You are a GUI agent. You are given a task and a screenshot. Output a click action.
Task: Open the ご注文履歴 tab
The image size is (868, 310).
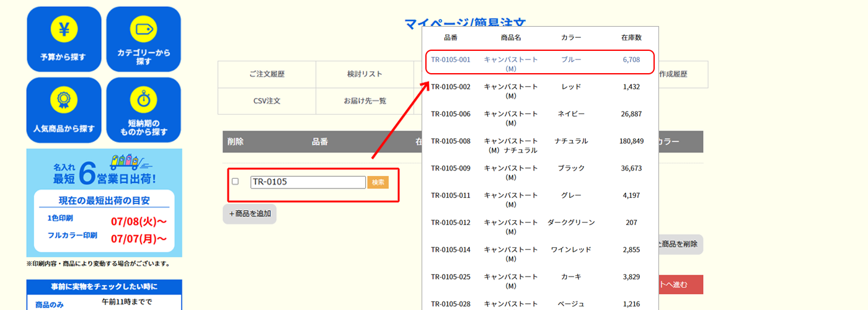tap(267, 74)
